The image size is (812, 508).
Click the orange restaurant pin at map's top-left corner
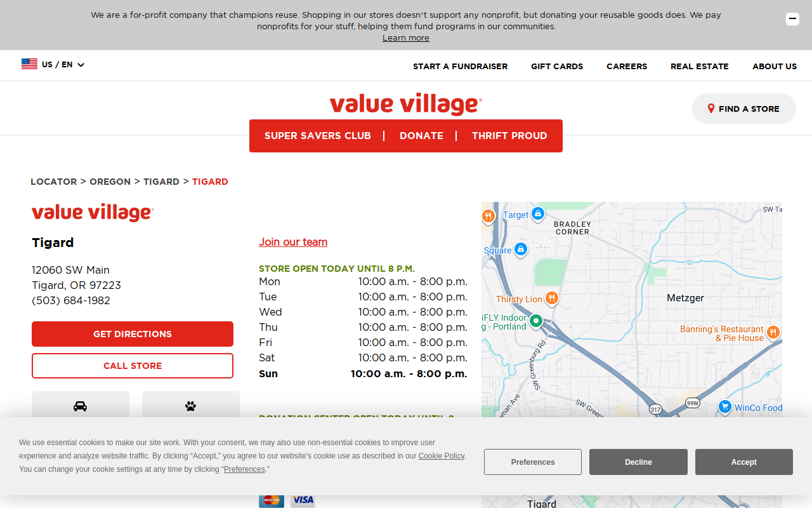click(488, 217)
